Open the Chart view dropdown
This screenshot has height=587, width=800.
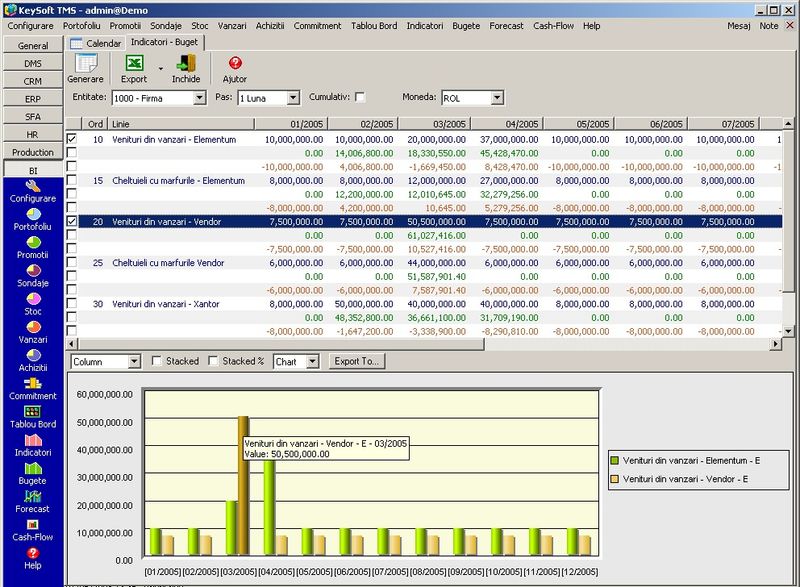[313, 362]
